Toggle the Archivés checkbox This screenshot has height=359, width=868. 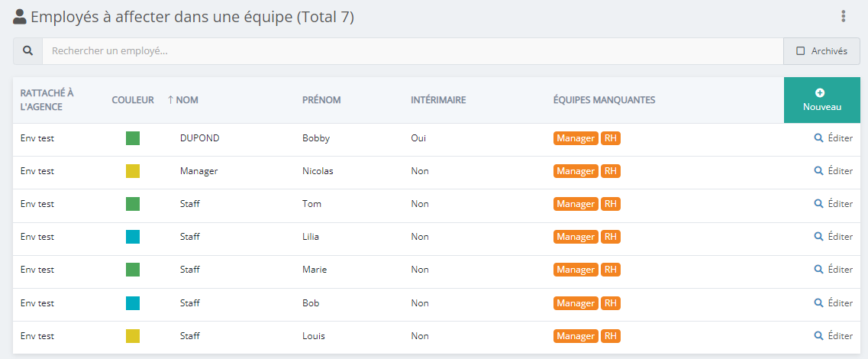coord(800,51)
